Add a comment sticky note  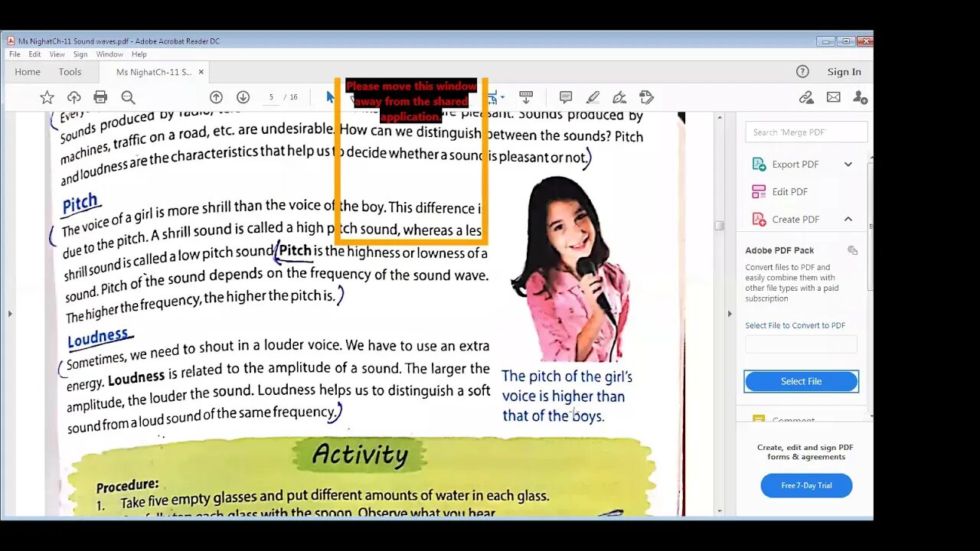tap(566, 97)
